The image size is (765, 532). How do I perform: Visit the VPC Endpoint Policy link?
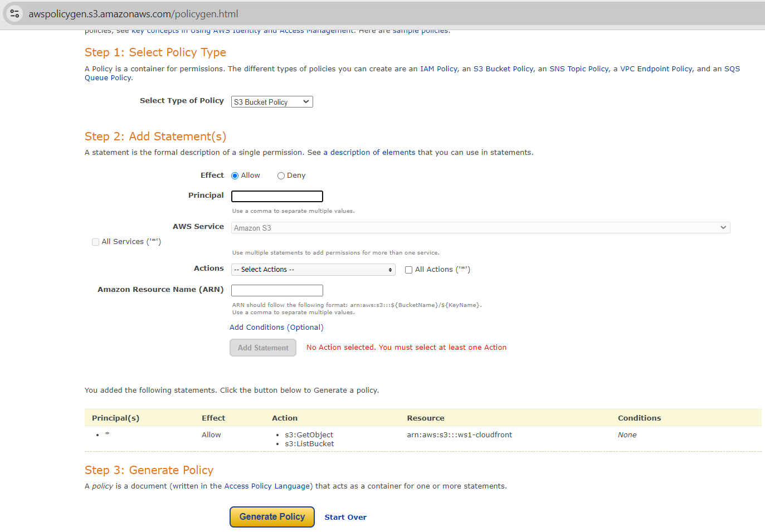(656, 69)
